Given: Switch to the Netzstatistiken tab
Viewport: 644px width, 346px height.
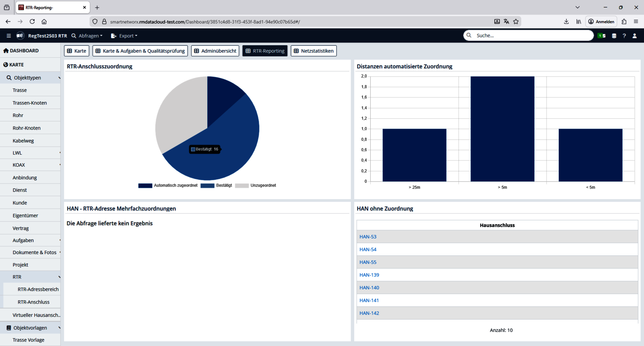Looking at the screenshot, I should (314, 51).
